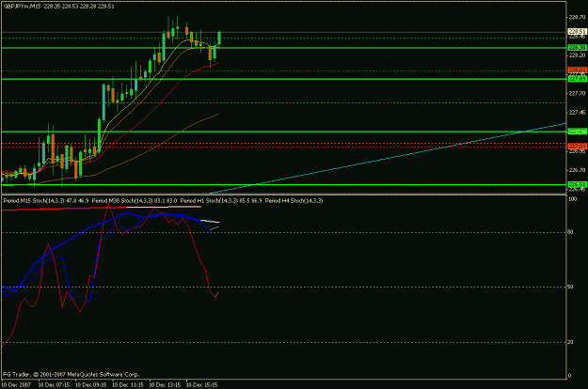Click the GBPJPYm,M15 chart title text
The height and width of the screenshot is (389, 588).
click(x=22, y=6)
